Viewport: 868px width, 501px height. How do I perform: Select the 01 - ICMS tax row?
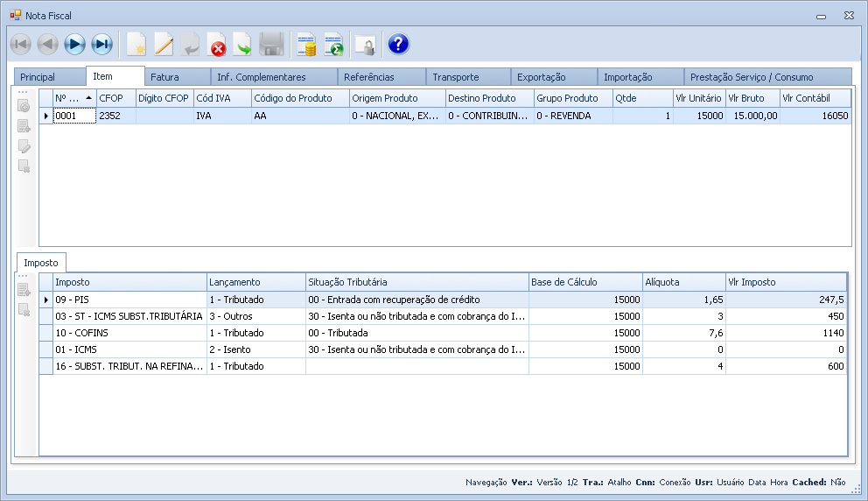point(128,349)
